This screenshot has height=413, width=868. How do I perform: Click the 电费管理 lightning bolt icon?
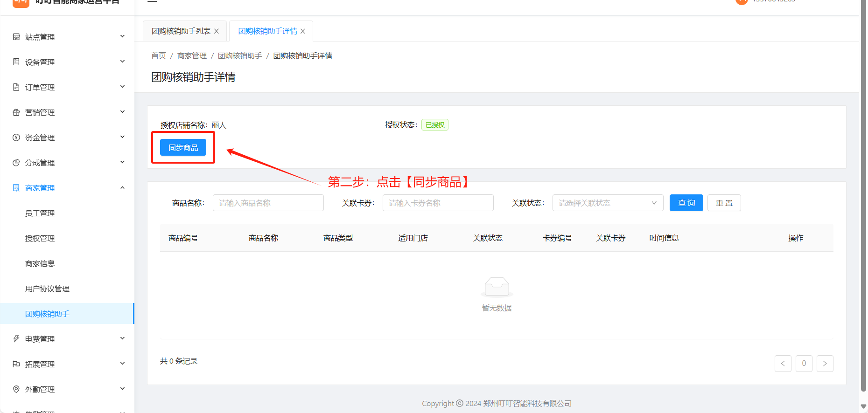(x=16, y=339)
